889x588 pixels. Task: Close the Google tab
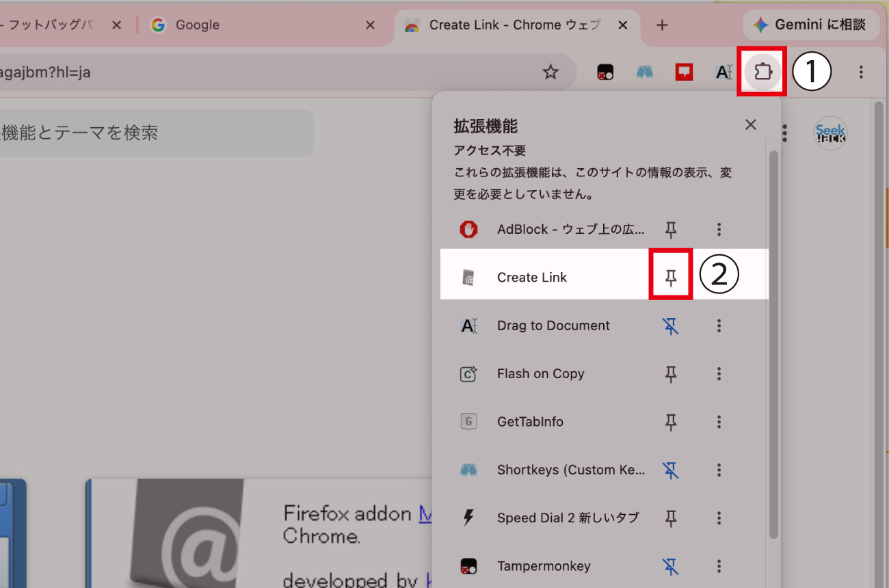click(x=370, y=25)
